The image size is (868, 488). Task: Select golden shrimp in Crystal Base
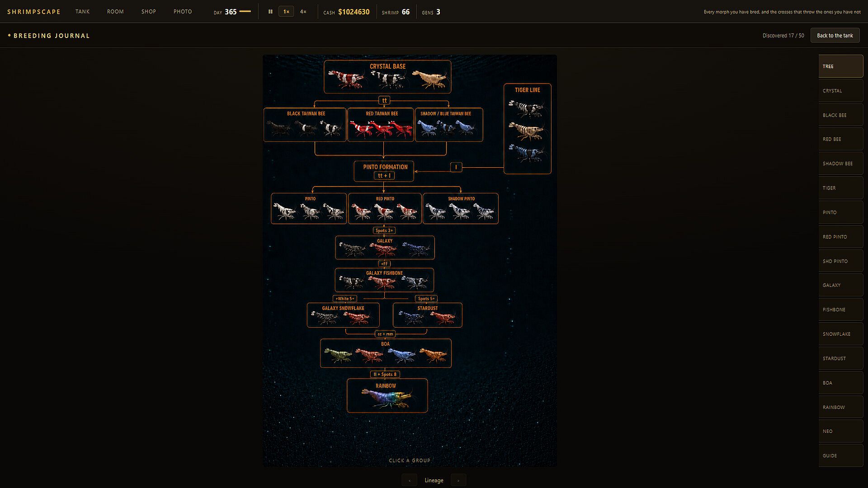pos(430,79)
